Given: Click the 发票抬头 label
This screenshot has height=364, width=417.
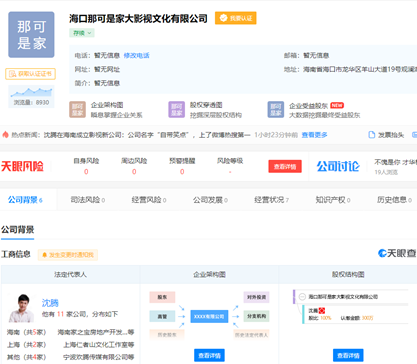Looking at the screenshot, I should point(391,135).
